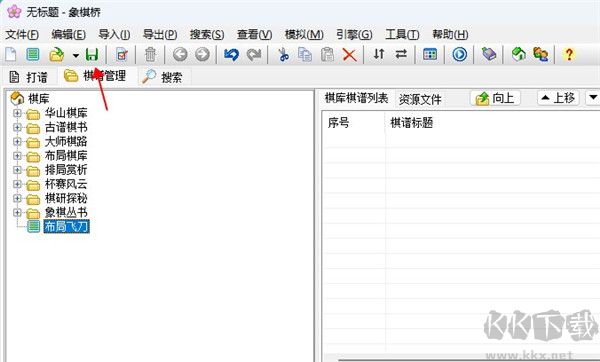Open the 导入(I) menu
Screen dimensions: 600x362
pyautogui.click(x=114, y=34)
